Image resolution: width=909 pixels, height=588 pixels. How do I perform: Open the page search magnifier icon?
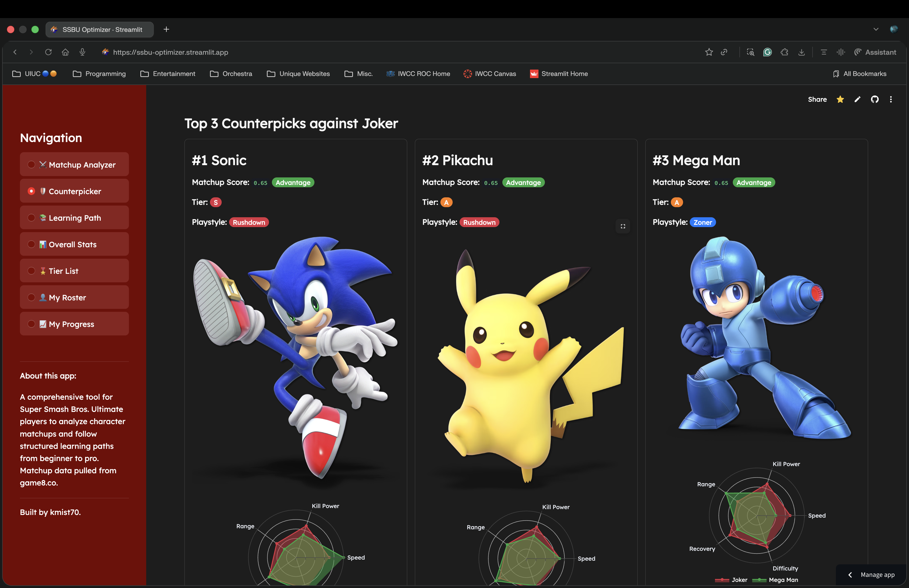coord(751,52)
